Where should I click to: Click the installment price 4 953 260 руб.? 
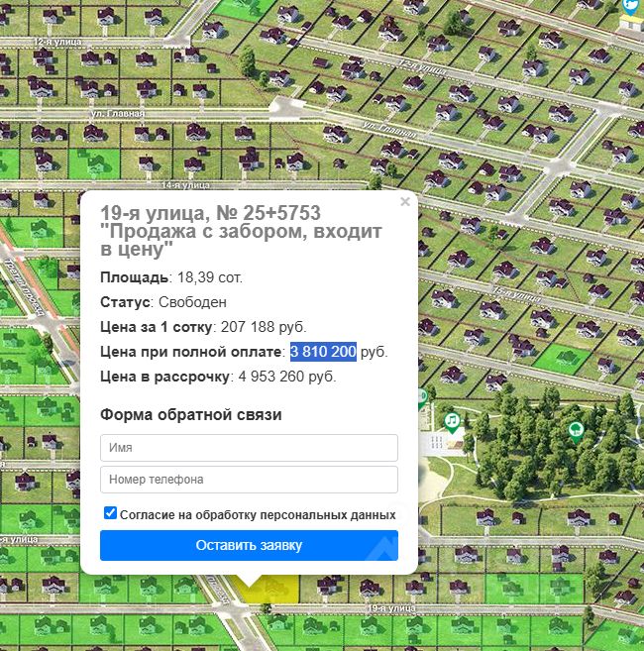(x=287, y=377)
